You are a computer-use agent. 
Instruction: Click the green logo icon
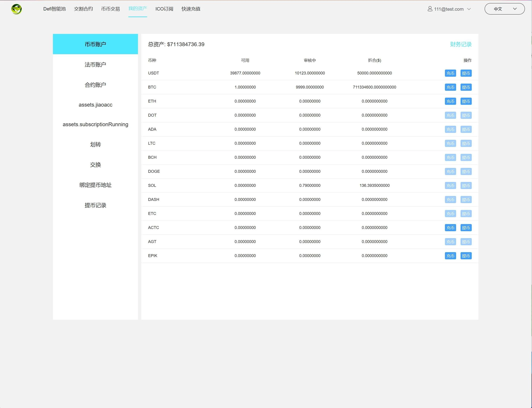[x=17, y=9]
